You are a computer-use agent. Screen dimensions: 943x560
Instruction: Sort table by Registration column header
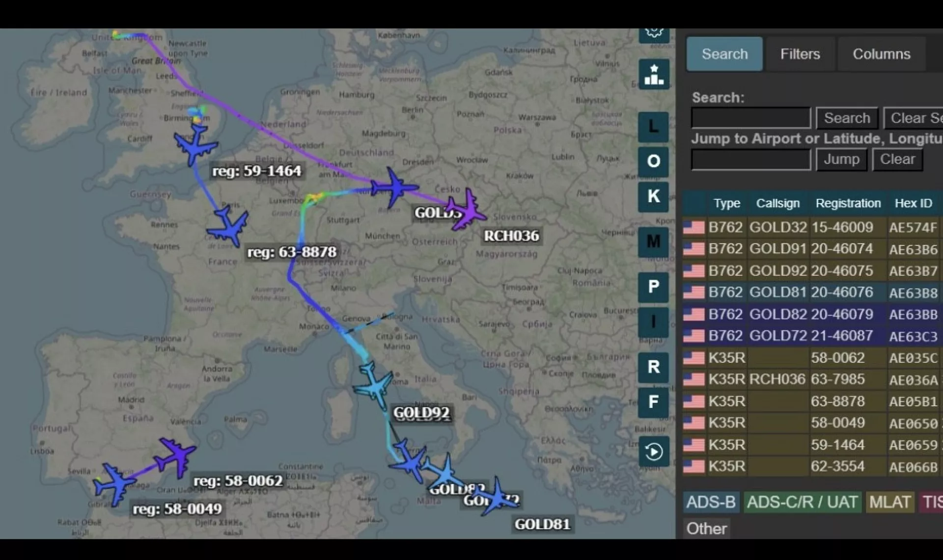pos(848,203)
